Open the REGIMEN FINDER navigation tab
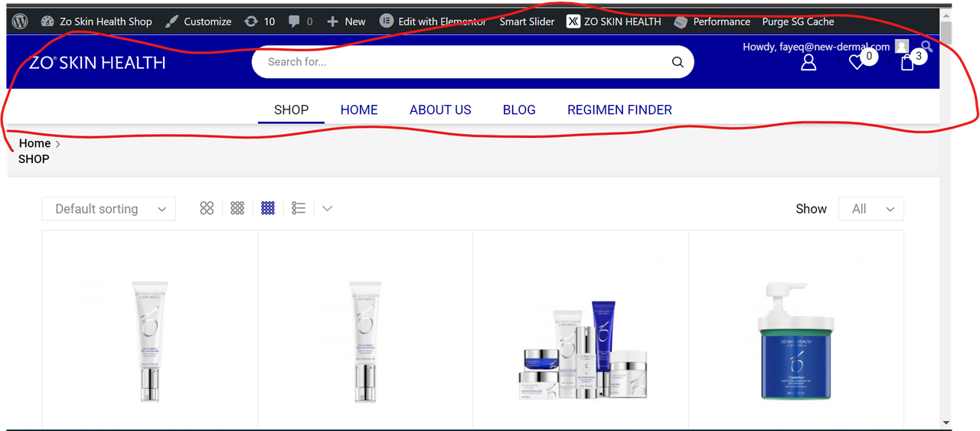The height and width of the screenshot is (431, 980). coord(619,109)
